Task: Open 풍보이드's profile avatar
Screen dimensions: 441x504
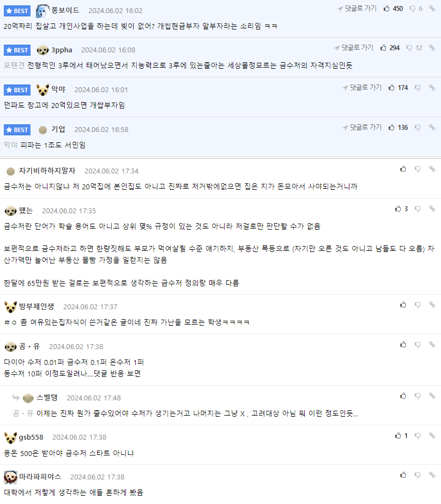Action: click(43, 10)
